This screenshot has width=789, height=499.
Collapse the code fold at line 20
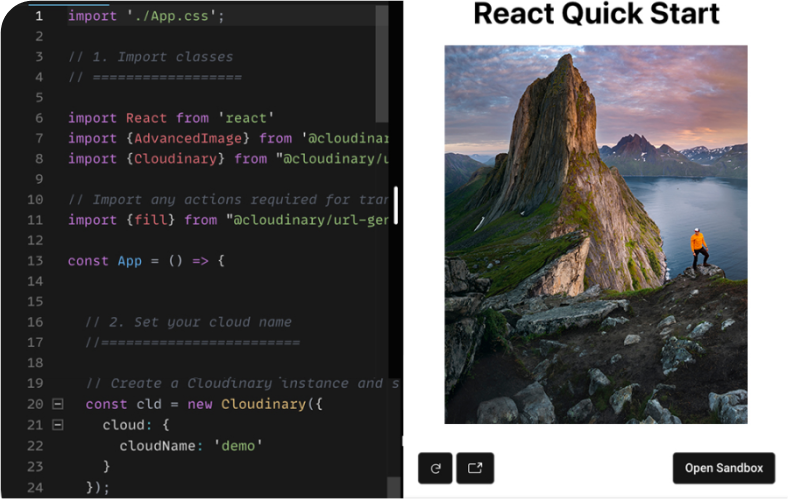pyautogui.click(x=57, y=404)
